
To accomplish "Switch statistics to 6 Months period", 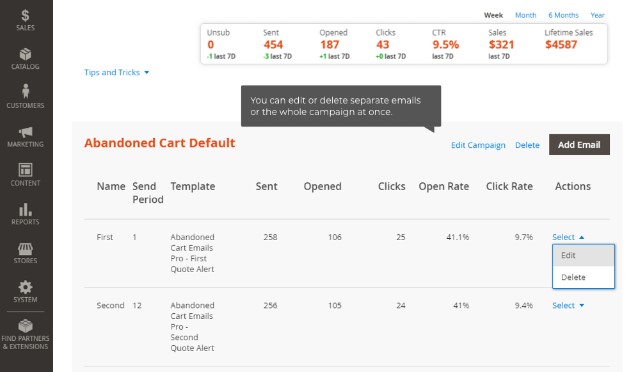I will (x=563, y=15).
